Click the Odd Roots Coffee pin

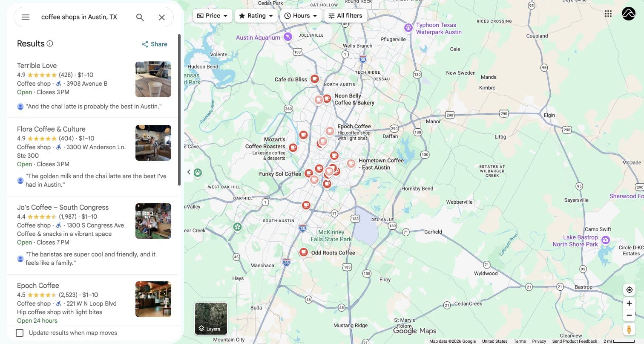303,252
